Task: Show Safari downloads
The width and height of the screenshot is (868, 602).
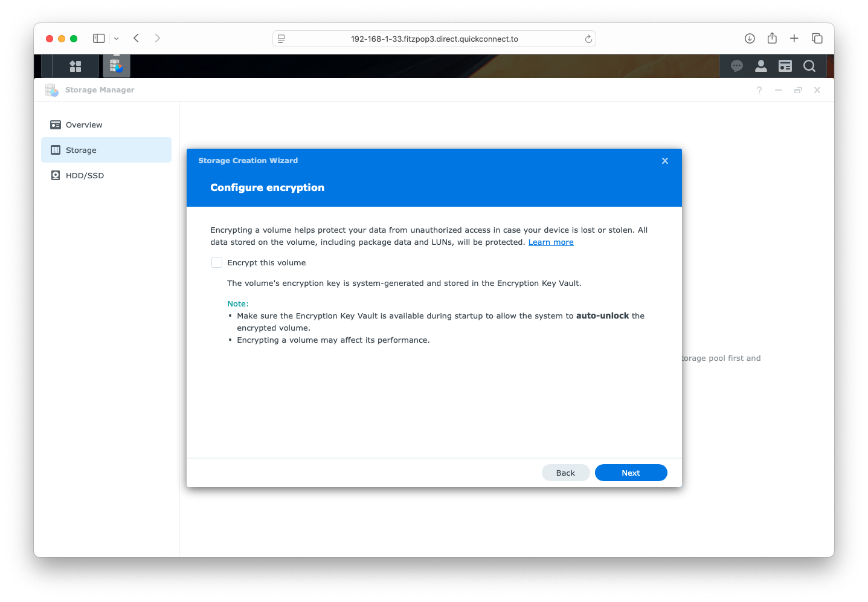Action: tap(750, 38)
